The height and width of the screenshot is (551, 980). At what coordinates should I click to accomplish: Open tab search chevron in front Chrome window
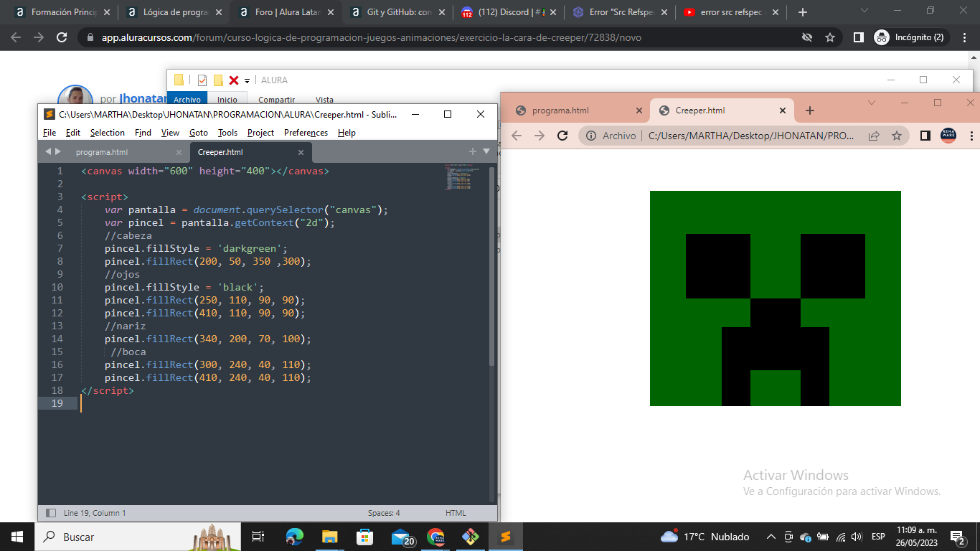872,103
